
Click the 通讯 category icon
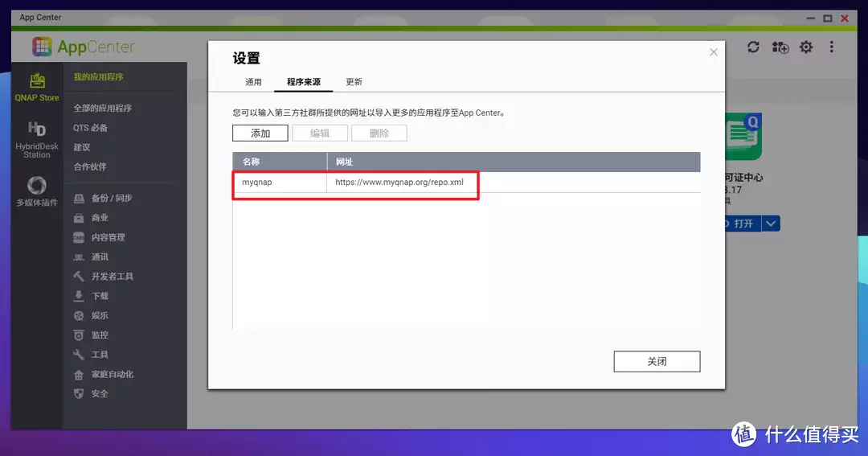[79, 257]
